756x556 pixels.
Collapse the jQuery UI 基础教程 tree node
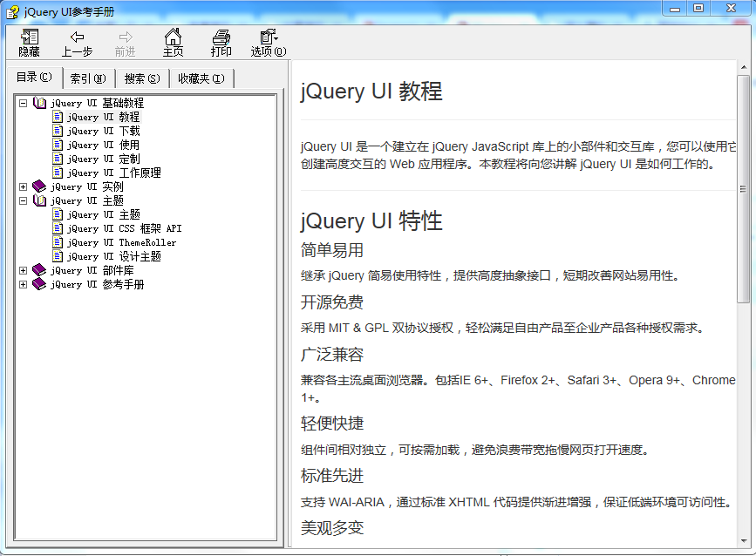click(x=24, y=103)
